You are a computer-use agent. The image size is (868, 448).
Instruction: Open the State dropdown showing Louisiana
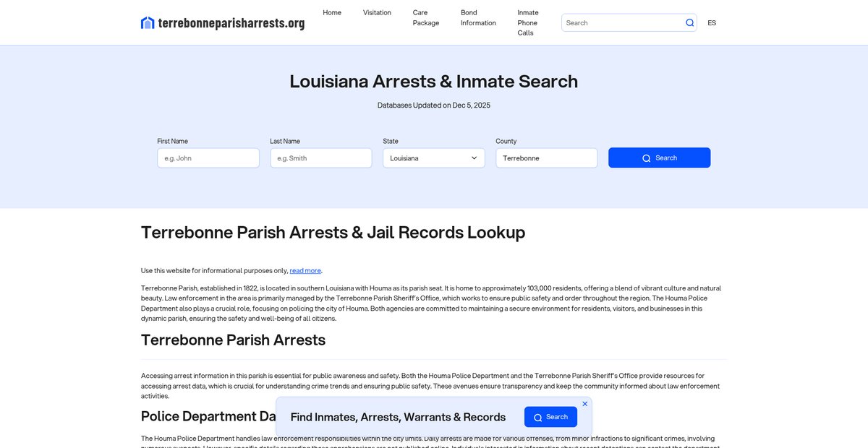(434, 158)
